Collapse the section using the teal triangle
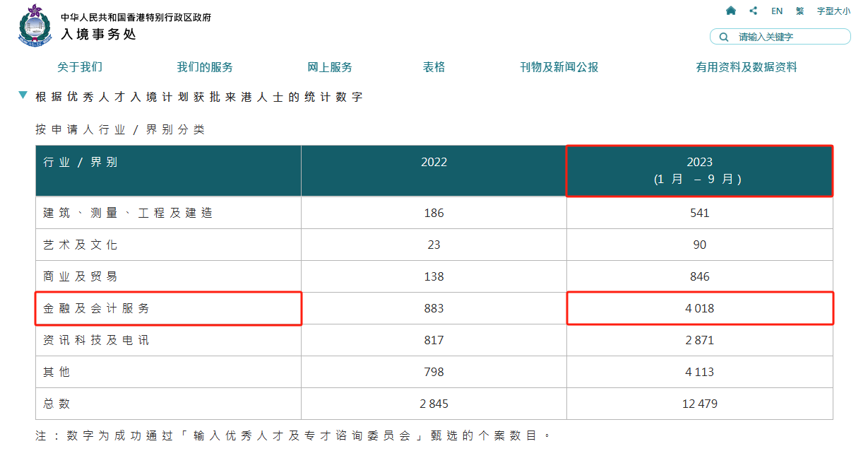868x451 pixels. click(23, 95)
